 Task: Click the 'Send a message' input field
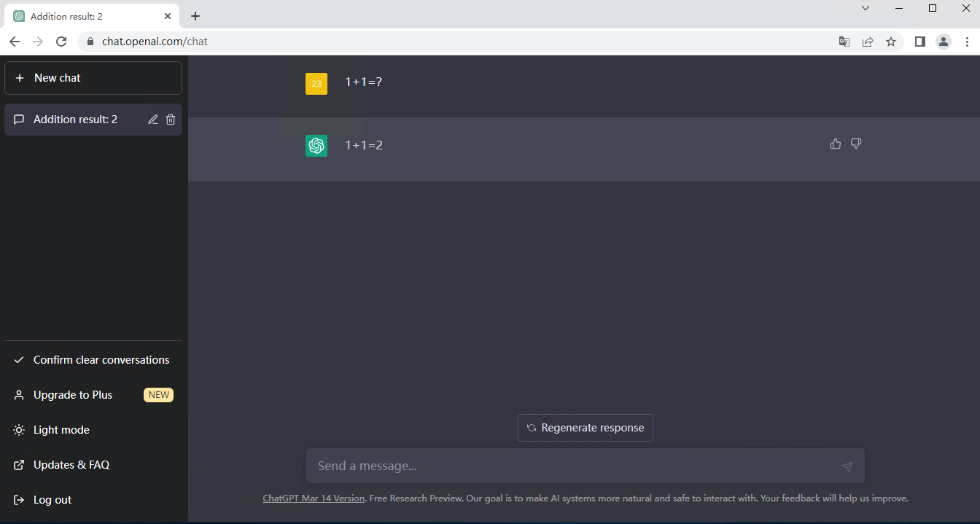(569, 466)
